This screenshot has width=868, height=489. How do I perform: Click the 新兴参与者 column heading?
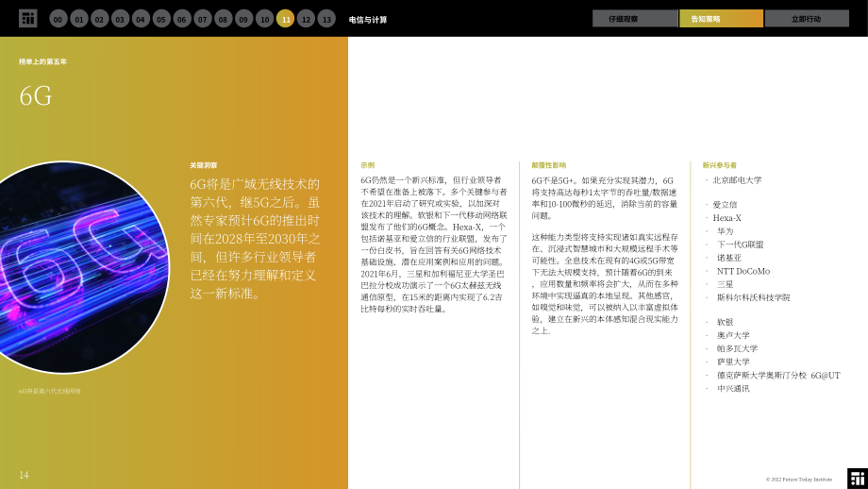coord(719,165)
